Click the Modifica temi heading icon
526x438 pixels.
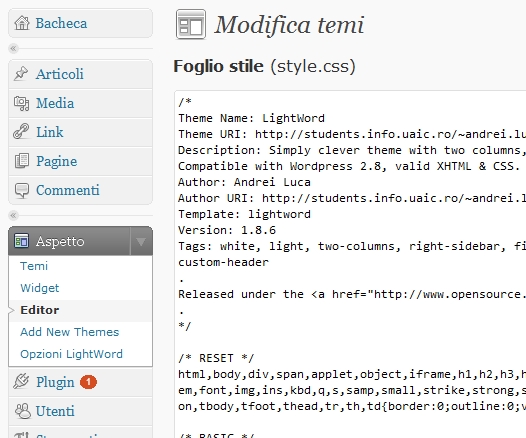pyautogui.click(x=191, y=24)
